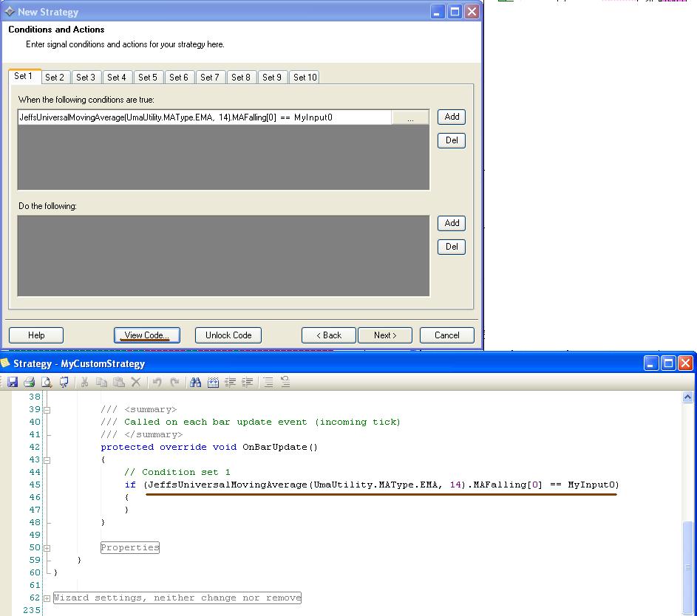Minimize the MyCustomStrategy code window
The width and height of the screenshot is (697, 616).
coord(650,363)
